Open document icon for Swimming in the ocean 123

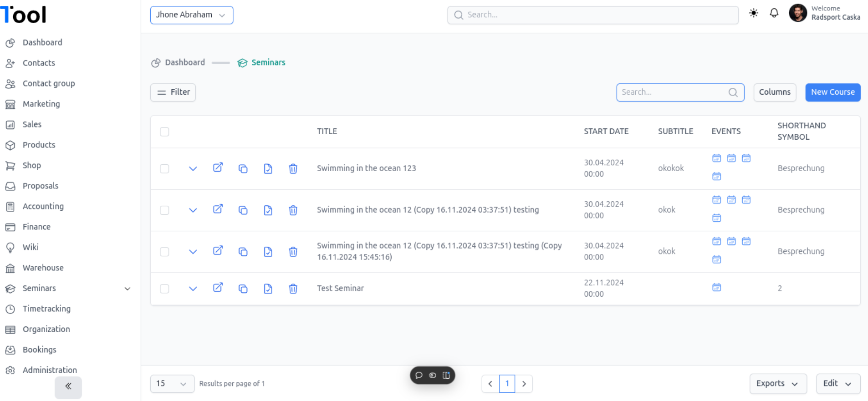[268, 168]
